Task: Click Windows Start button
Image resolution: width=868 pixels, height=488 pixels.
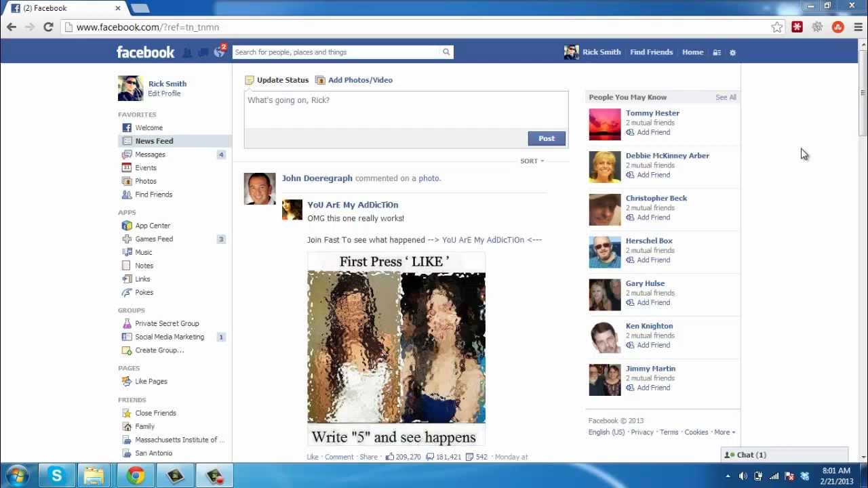Action: pyautogui.click(x=16, y=476)
